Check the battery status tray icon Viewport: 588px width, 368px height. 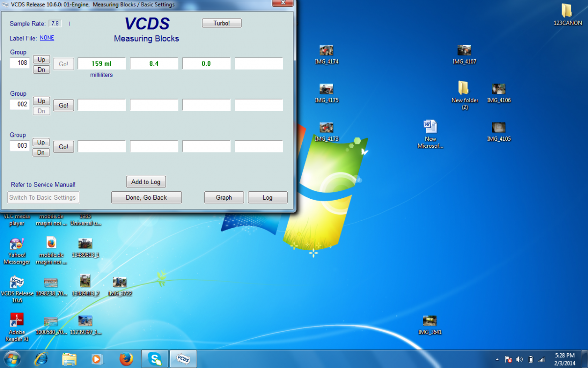click(x=531, y=359)
